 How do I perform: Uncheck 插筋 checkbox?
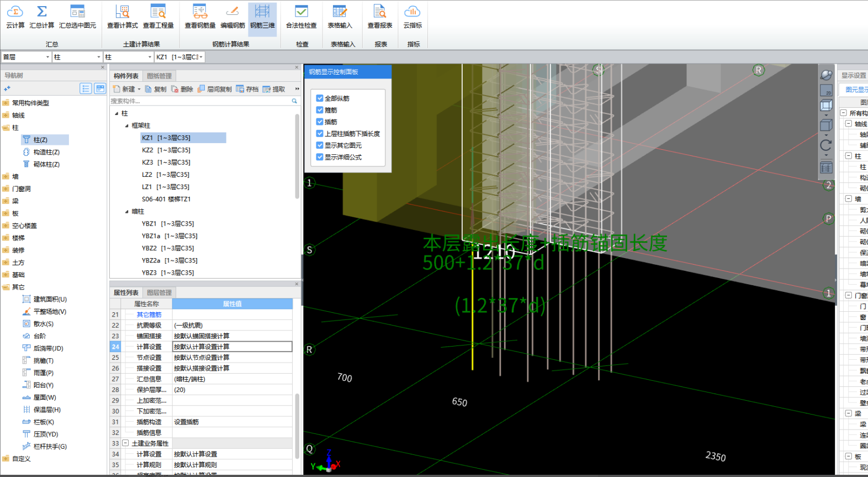[x=320, y=122]
